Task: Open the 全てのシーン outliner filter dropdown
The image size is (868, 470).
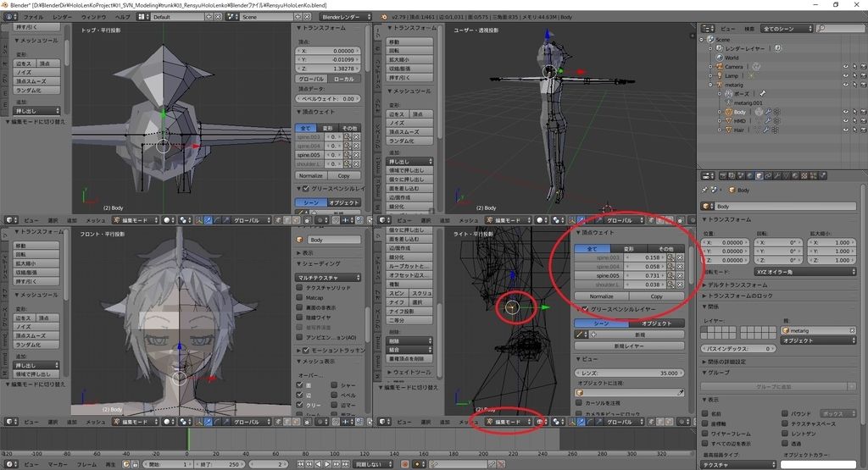Action: point(787,28)
